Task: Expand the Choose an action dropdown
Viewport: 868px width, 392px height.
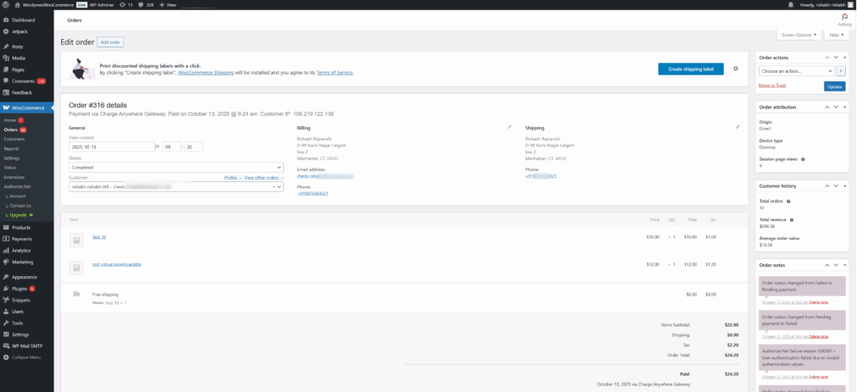Action: (x=797, y=71)
